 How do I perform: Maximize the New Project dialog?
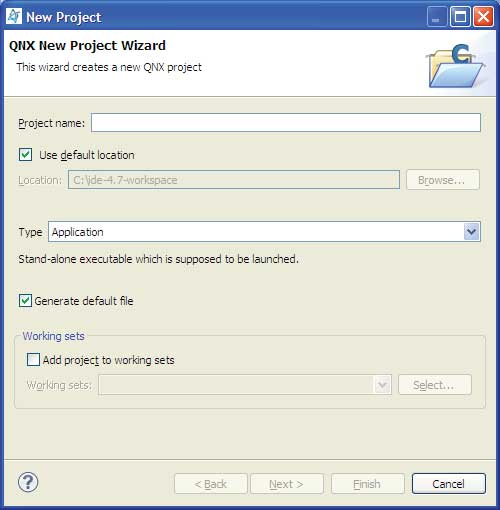pos(460,16)
